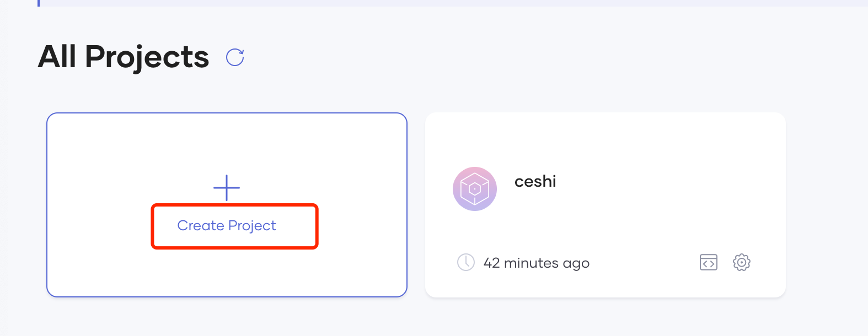
Task: Open ceshi project settings gear
Action: point(742,263)
